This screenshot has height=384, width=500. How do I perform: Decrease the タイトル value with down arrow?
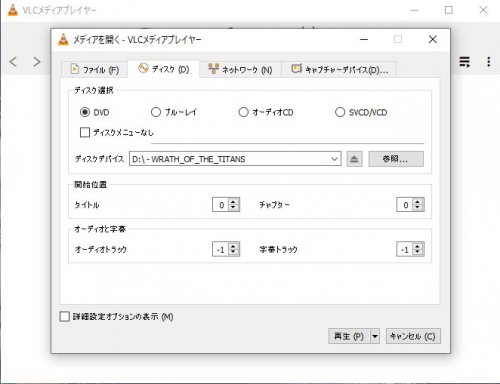tap(233, 208)
